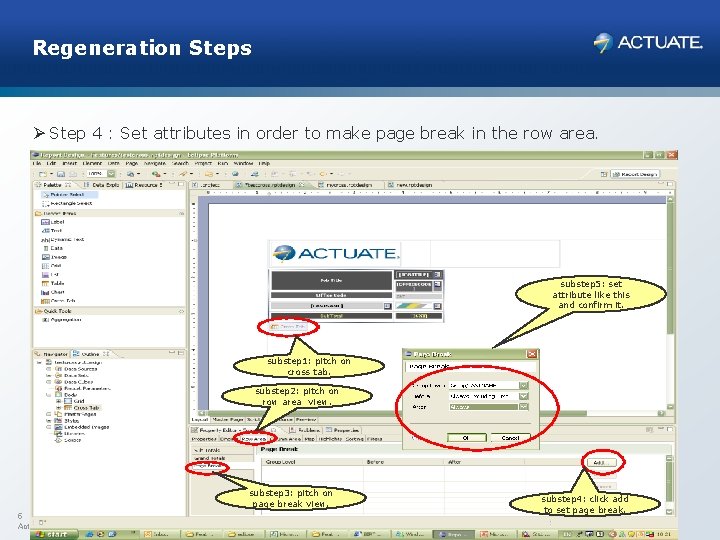Select the Chart item in the Palette
This screenshot has width=720, height=540.
(53, 292)
